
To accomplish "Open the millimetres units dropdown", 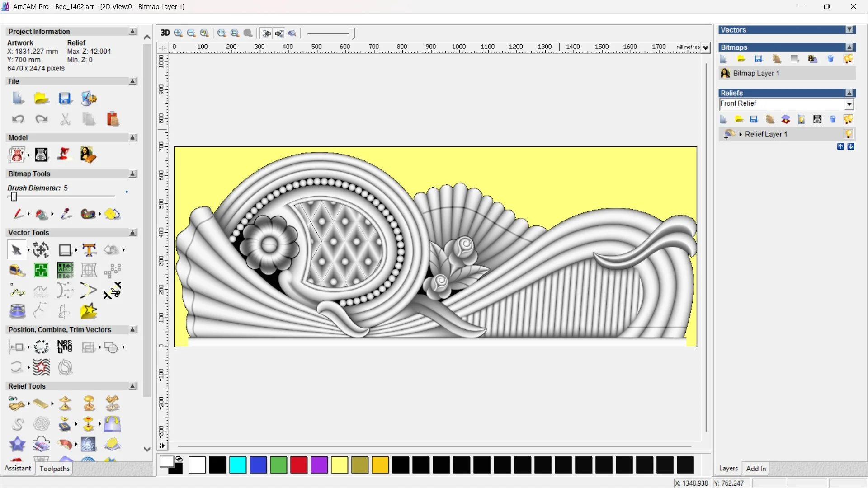I will (706, 47).
